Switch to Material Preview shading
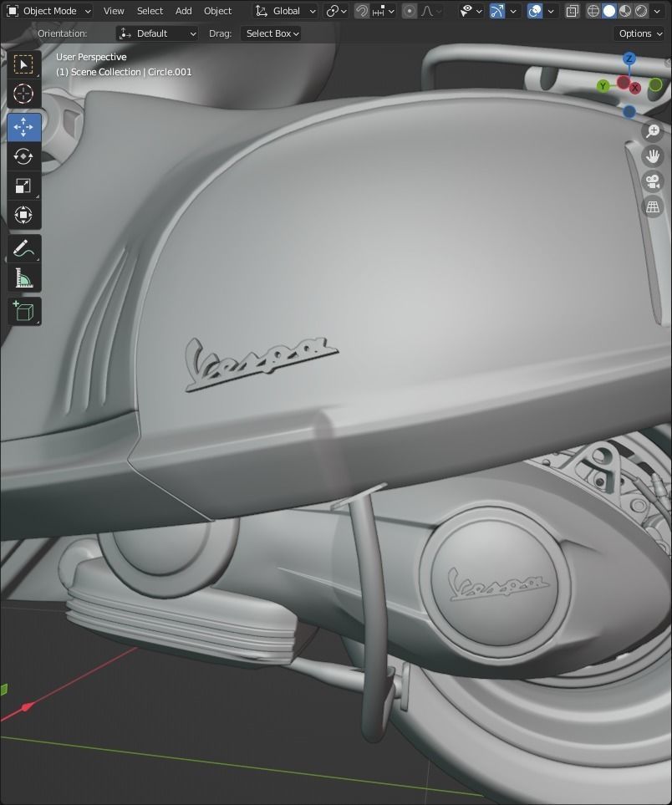 (624, 11)
